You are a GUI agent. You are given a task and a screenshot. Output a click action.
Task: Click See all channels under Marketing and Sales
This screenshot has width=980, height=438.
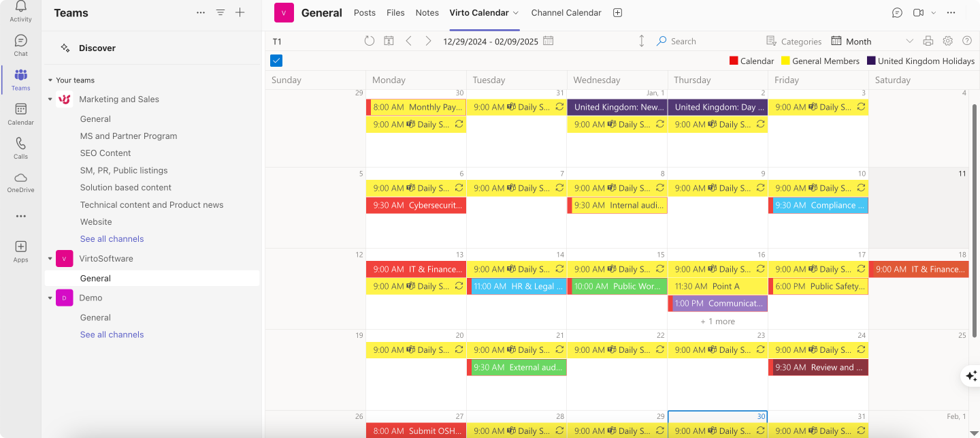(112, 239)
